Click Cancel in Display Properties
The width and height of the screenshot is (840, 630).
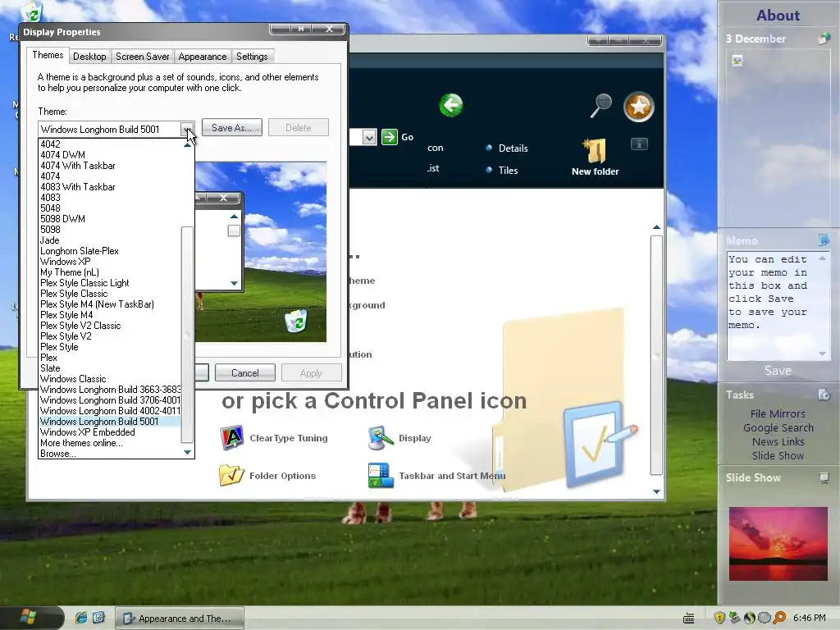point(244,373)
